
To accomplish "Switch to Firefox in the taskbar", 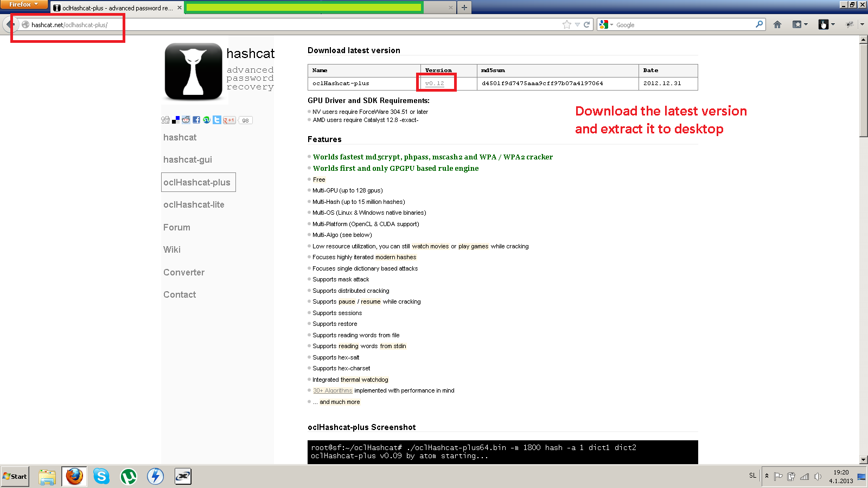I will pos(74,477).
